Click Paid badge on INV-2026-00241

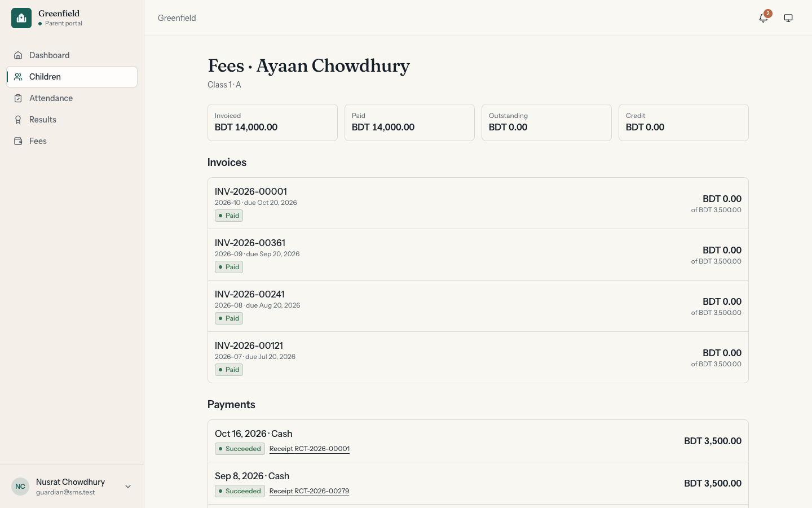229,318
